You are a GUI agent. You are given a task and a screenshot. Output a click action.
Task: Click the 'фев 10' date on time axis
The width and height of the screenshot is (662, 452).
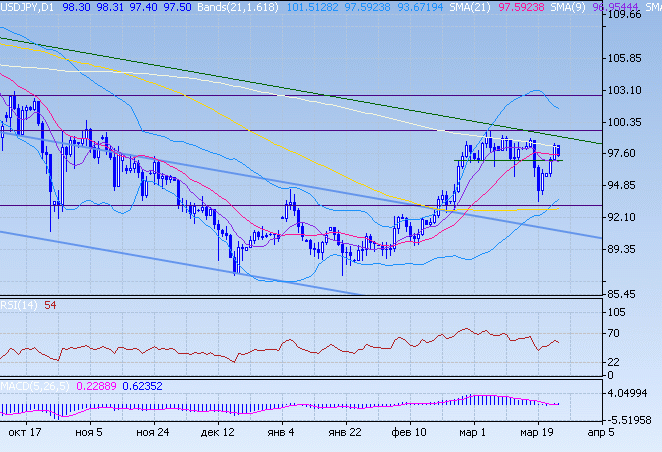[x=408, y=433]
